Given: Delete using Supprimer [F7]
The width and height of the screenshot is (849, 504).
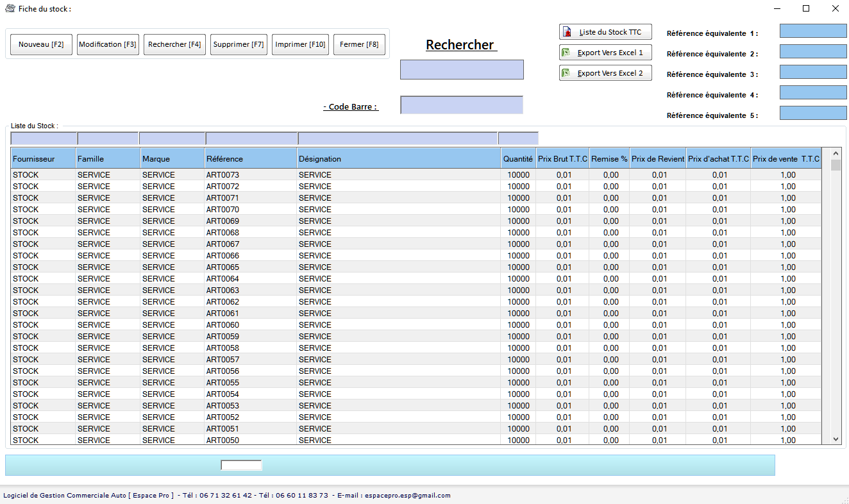Looking at the screenshot, I should point(239,45).
